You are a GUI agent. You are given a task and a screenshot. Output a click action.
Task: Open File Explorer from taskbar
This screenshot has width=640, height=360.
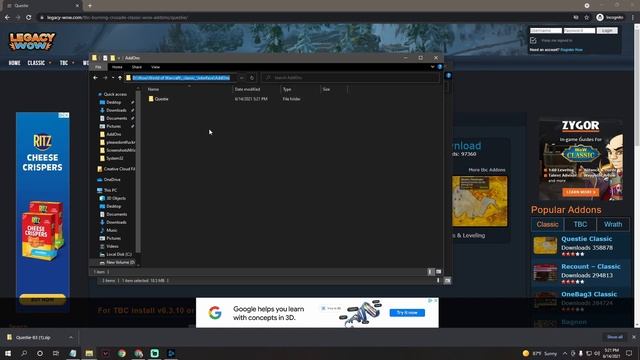click(x=89, y=353)
